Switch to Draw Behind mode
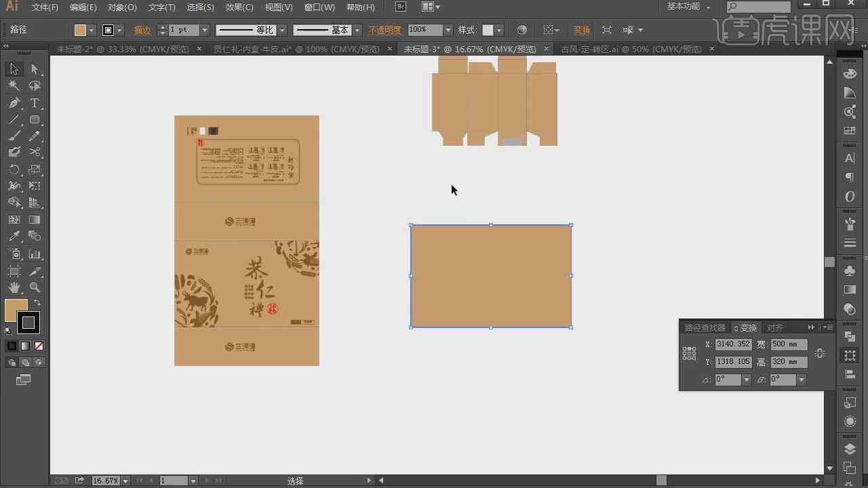 (x=25, y=363)
